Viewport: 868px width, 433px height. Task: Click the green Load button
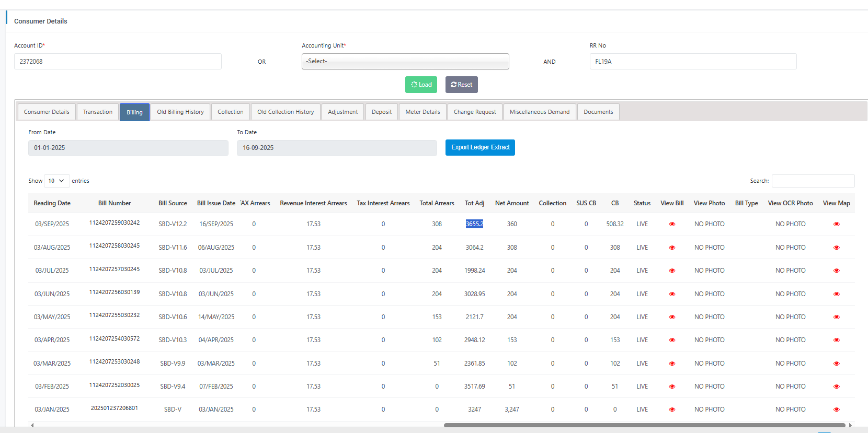point(421,85)
